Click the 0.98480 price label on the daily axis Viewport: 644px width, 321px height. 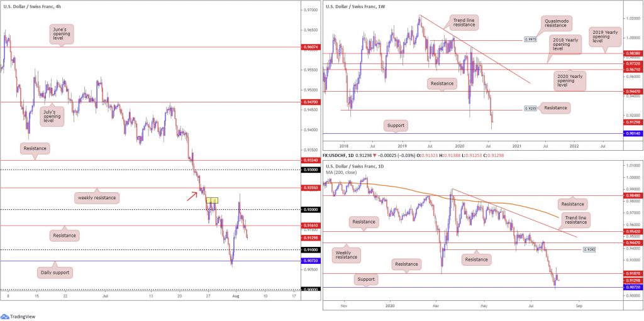coord(634,196)
